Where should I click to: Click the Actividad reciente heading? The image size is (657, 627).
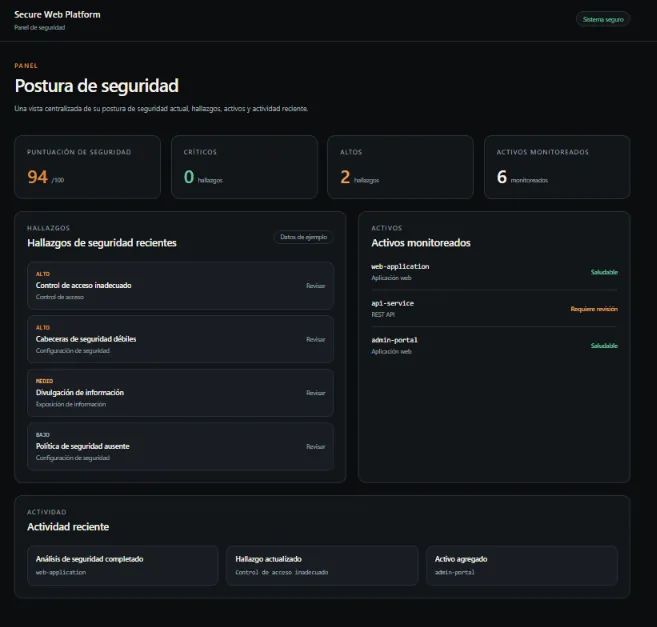[x=68, y=527]
